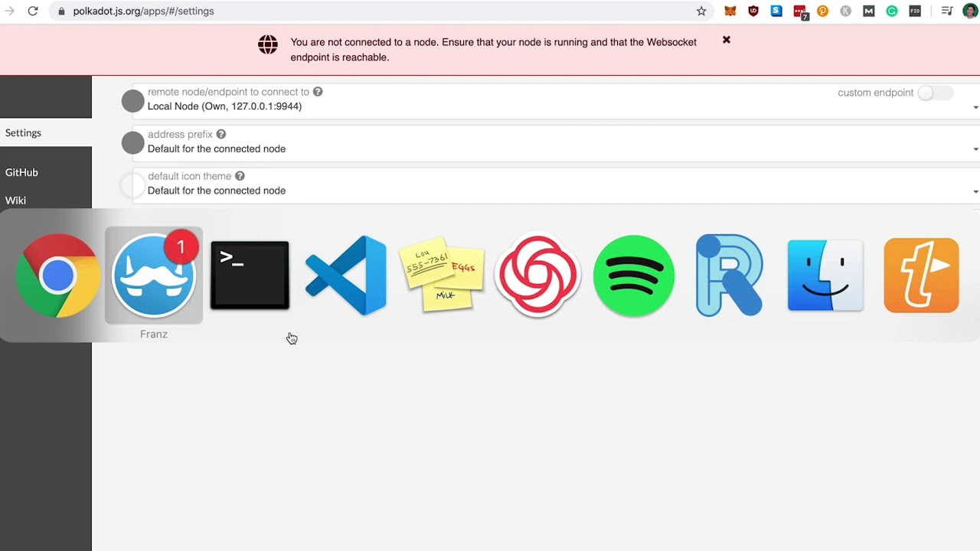View site info via padlock icon
Screen dimensions: 980x551
click(x=61, y=11)
